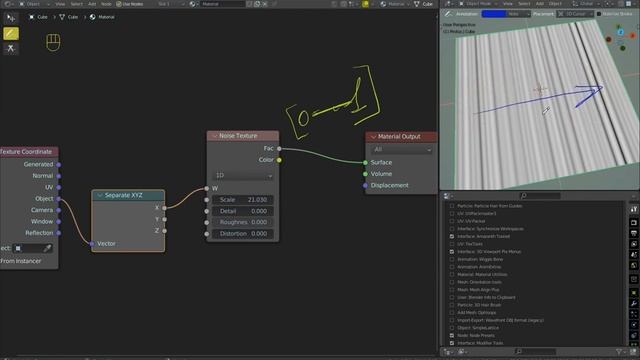Open the Material Output target dropdown (All)

point(402,150)
